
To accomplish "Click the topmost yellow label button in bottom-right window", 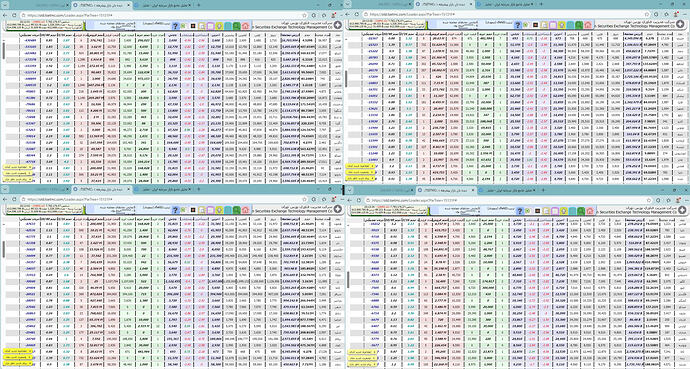I will point(362,352).
